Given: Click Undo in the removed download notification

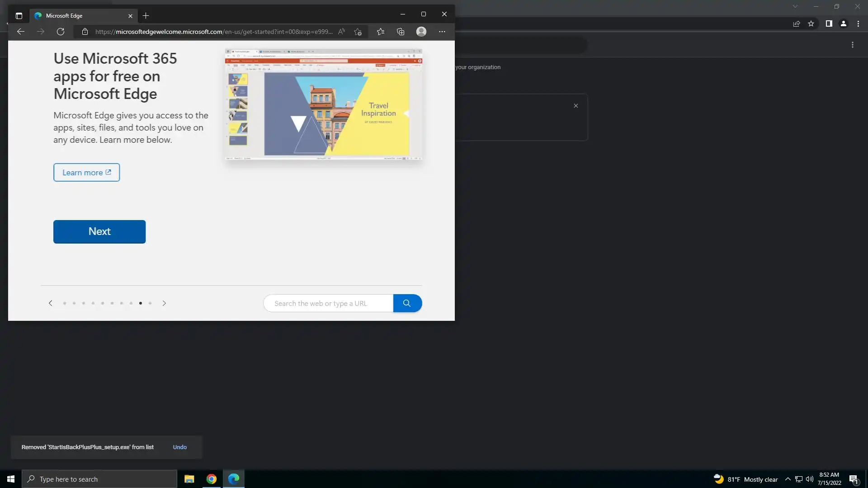Looking at the screenshot, I should coord(179,447).
